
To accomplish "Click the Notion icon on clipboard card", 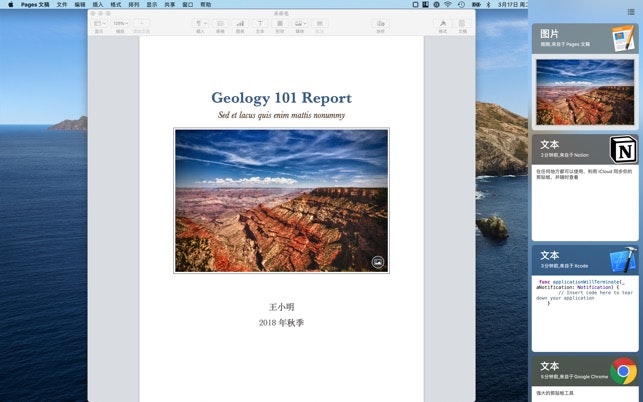I will click(x=624, y=150).
